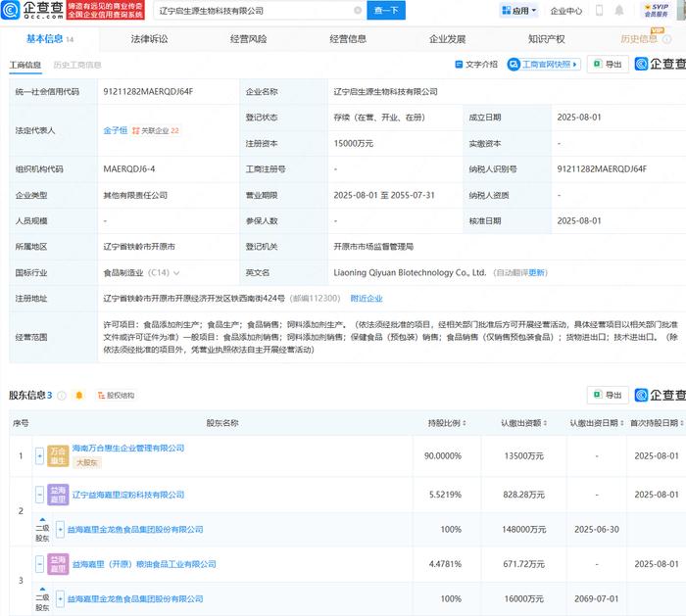Click the 辽宁益海嘉里淀粉科技 company logo

(x=58, y=495)
